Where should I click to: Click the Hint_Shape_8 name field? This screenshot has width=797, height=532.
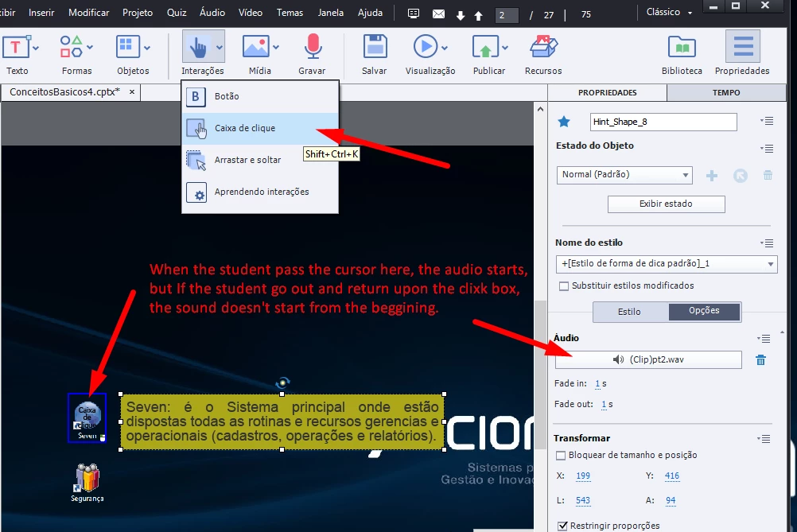(x=663, y=122)
